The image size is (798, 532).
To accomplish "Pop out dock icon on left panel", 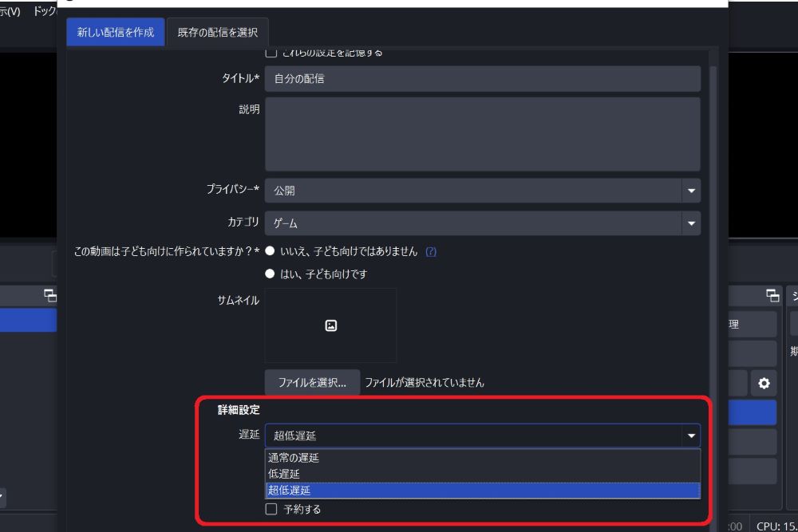I will 50,295.
